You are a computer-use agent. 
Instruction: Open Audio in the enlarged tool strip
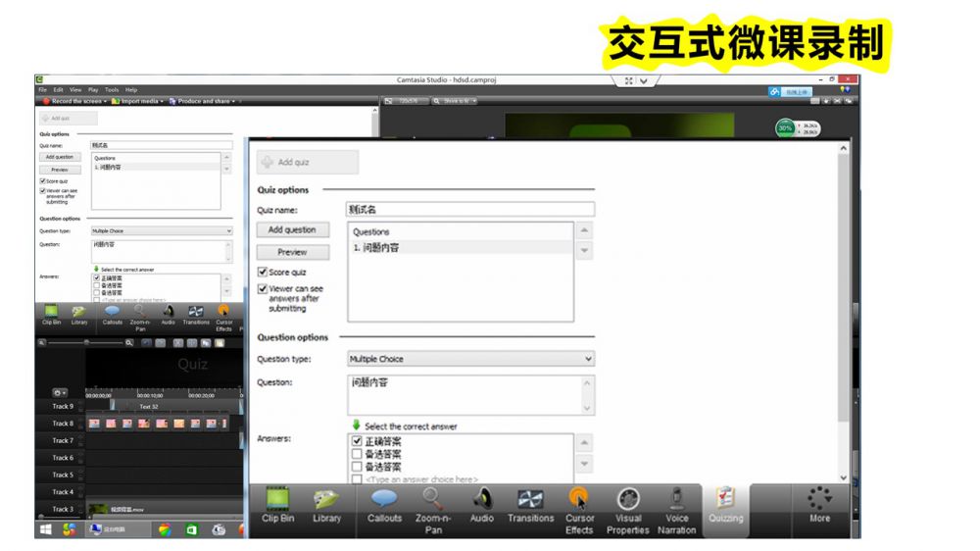coord(481,506)
